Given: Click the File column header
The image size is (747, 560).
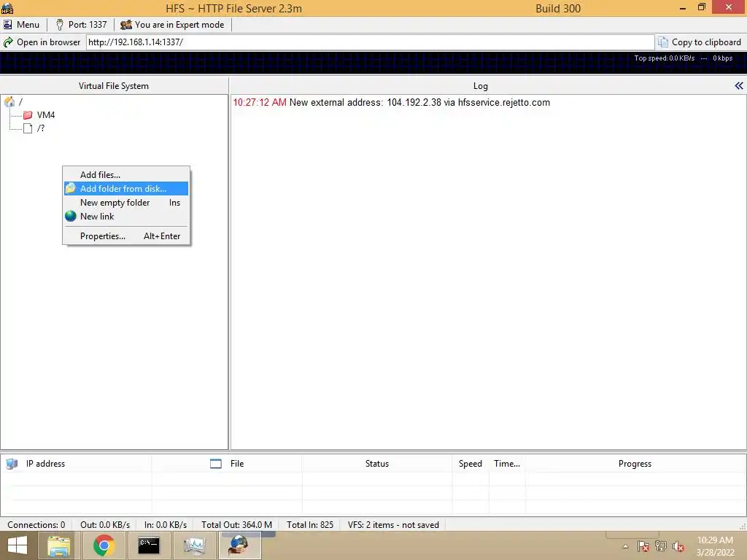Looking at the screenshot, I should point(227,463).
